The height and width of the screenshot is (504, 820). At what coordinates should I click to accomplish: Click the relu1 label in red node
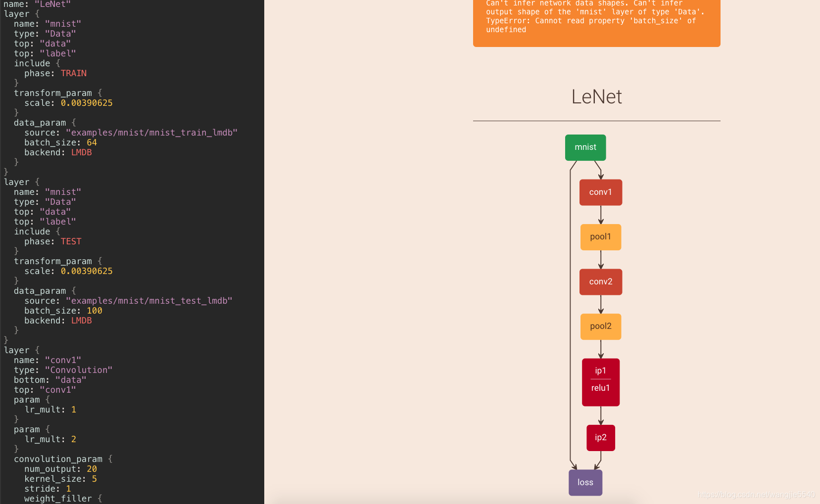(601, 388)
